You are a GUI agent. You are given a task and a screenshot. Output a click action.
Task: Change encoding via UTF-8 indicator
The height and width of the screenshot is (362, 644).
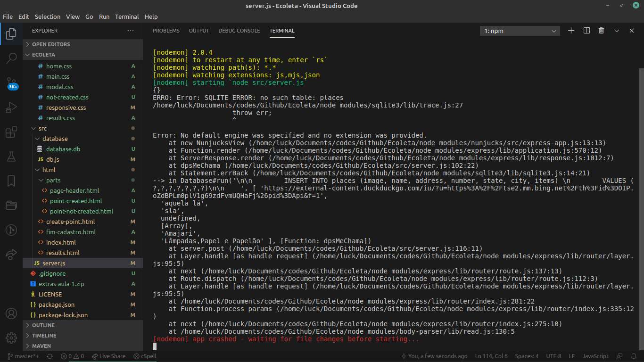553,356
